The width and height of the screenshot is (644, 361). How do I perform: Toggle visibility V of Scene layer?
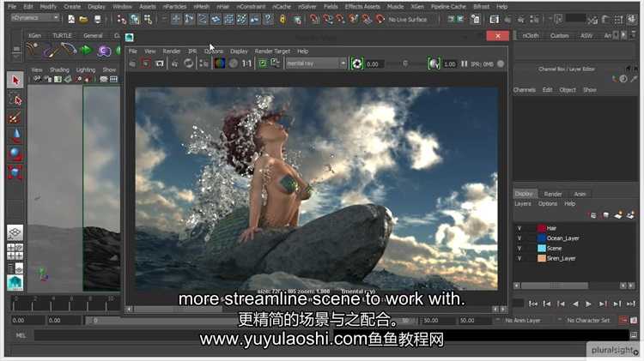click(x=519, y=248)
